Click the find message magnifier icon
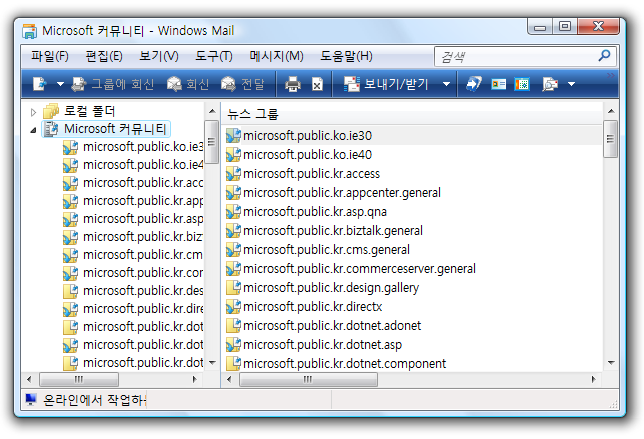Viewport: 644px width, 439px height. pos(550,84)
